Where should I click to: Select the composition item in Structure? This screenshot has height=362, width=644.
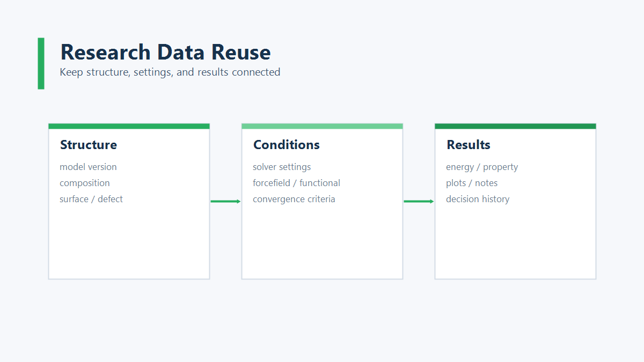(85, 183)
